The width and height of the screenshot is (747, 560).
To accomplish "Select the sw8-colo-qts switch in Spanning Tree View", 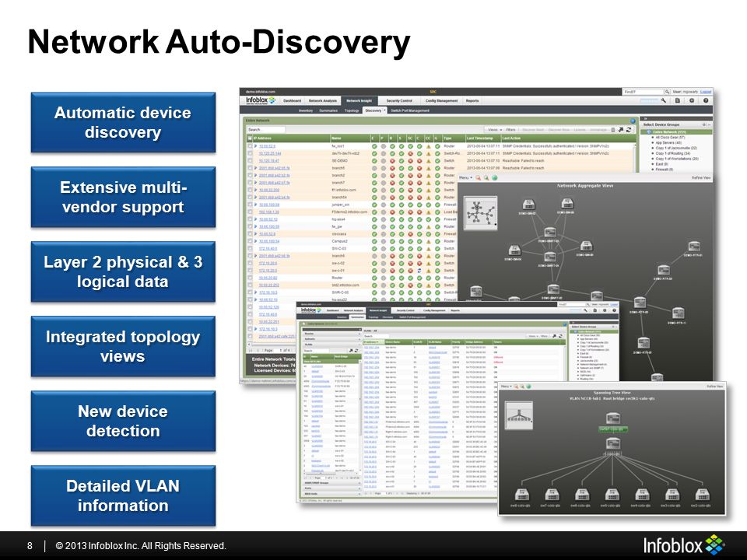I will tap(521, 496).
